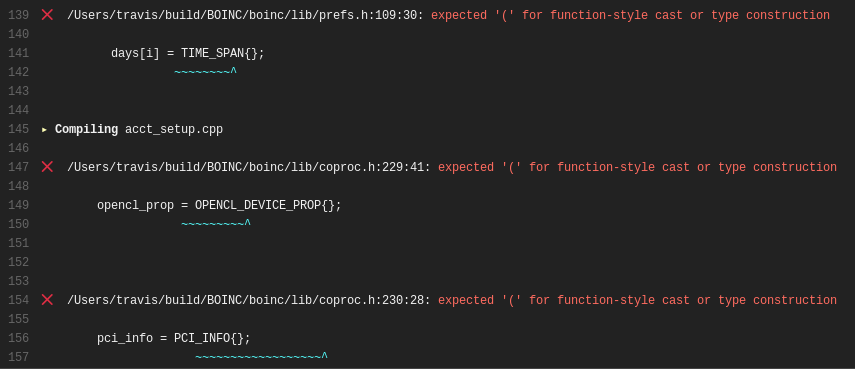The width and height of the screenshot is (855, 369).
Task: Click the pci_info = PCI_INFO{}; code line
Action: (174, 338)
